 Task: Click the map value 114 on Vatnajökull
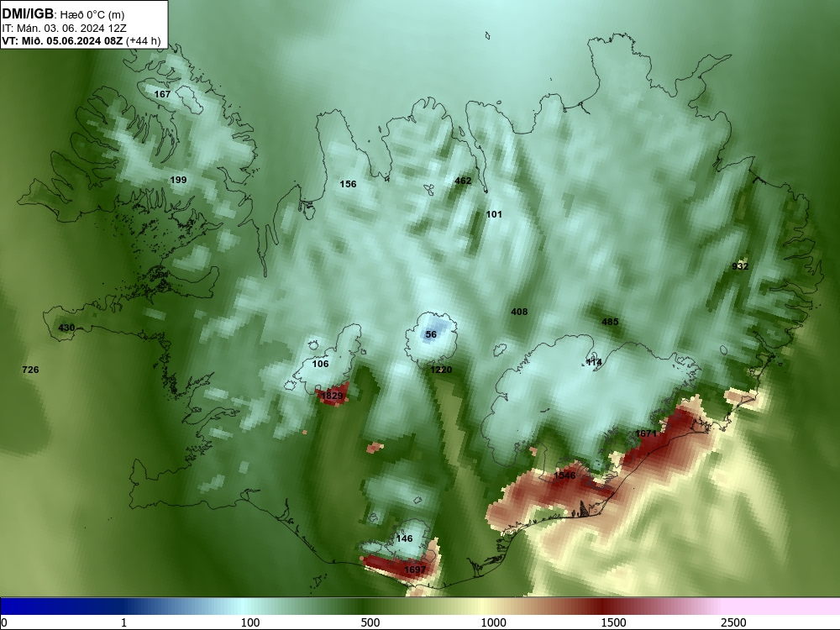(594, 362)
